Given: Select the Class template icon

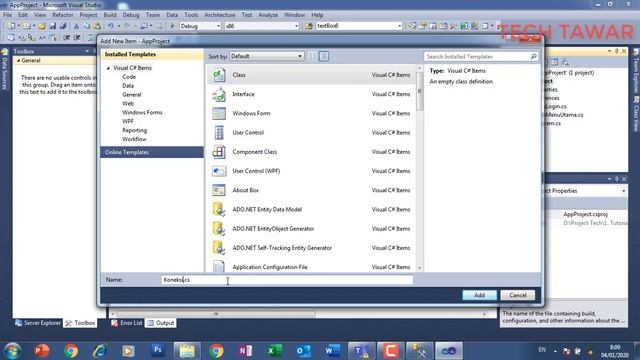Looking at the screenshot, I should coord(219,75).
